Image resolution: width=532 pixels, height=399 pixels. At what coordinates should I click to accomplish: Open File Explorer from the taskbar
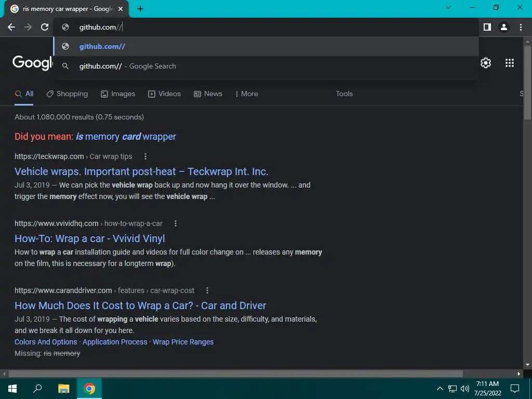click(x=63, y=389)
